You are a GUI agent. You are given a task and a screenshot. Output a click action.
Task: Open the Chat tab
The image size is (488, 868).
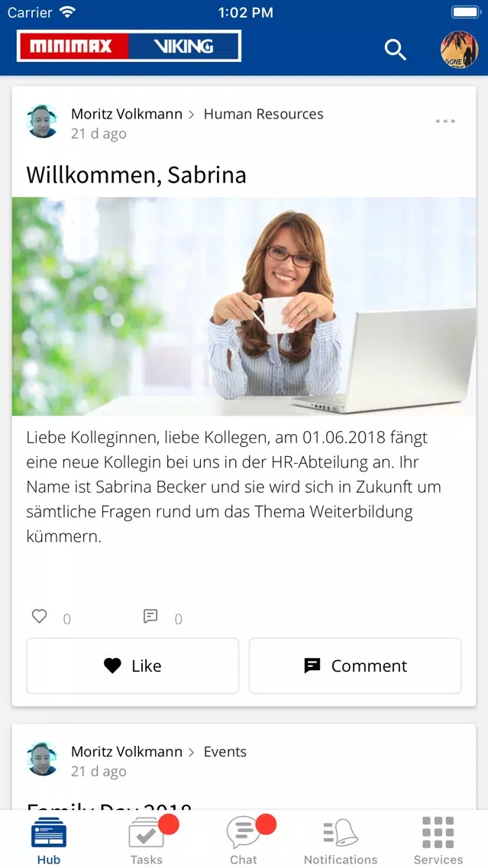pyautogui.click(x=244, y=840)
